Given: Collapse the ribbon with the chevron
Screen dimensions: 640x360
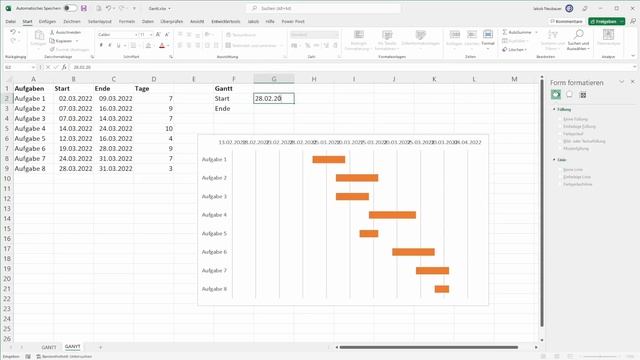Looking at the screenshot, I should tap(633, 56).
